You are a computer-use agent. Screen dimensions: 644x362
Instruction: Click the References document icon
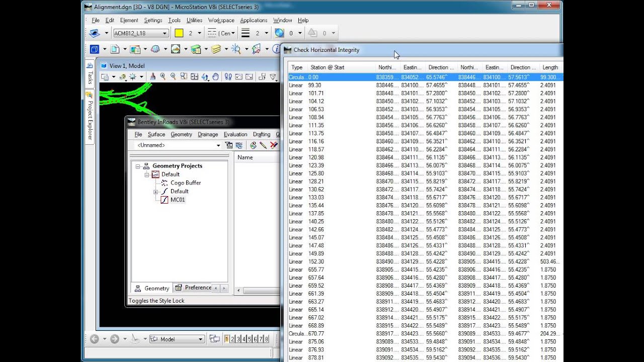[x=115, y=49]
